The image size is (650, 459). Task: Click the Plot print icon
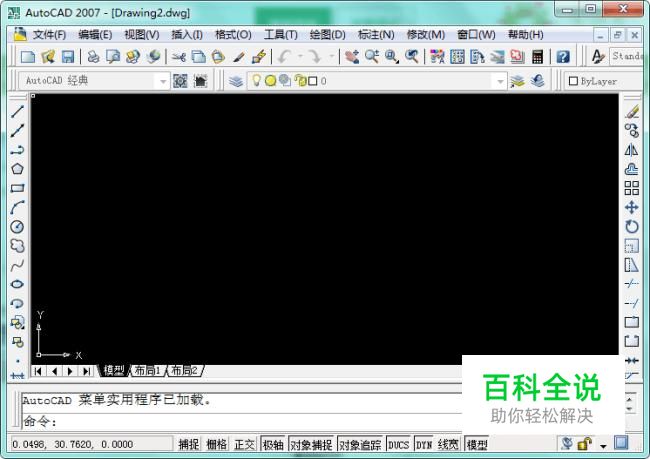[x=93, y=56]
